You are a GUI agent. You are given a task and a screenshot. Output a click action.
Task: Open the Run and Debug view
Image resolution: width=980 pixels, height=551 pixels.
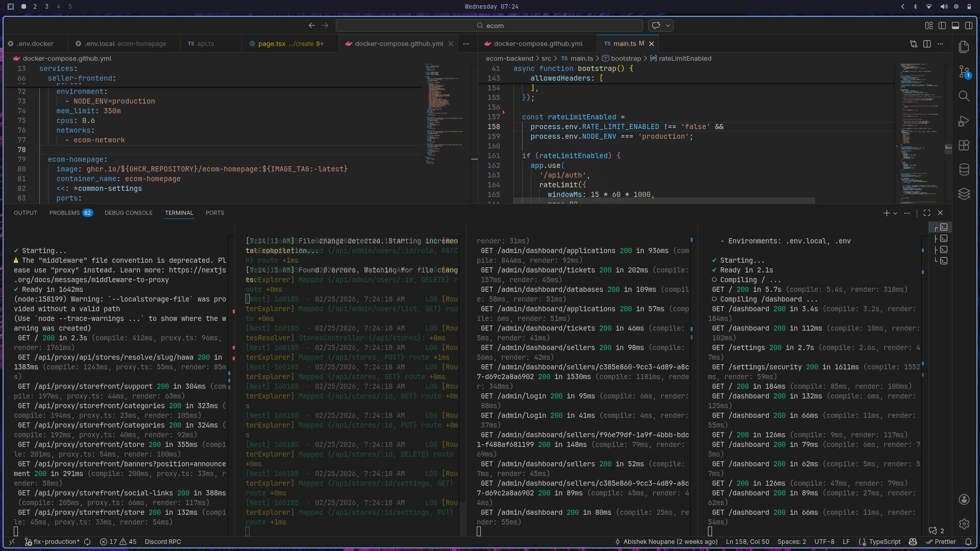point(965,121)
